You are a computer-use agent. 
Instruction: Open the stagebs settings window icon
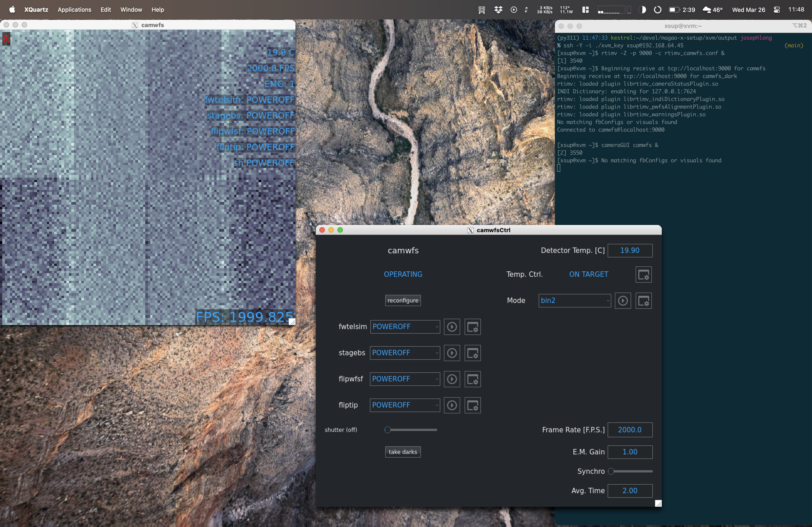pos(473,353)
